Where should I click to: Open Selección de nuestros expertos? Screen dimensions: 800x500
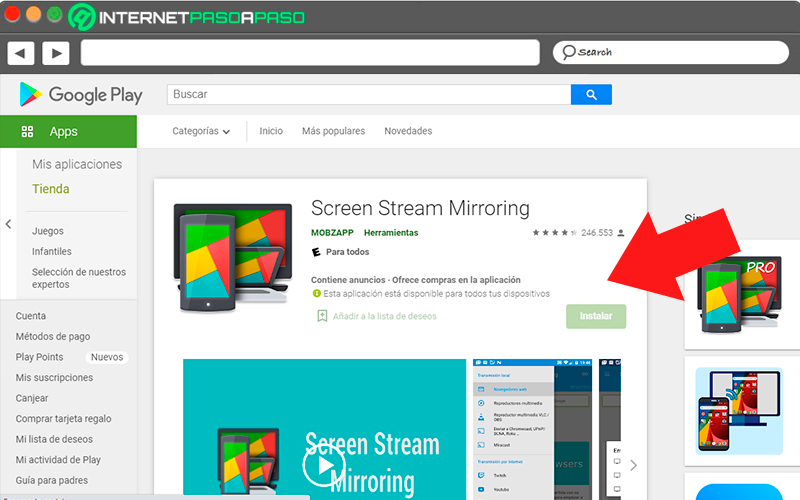[x=79, y=278]
